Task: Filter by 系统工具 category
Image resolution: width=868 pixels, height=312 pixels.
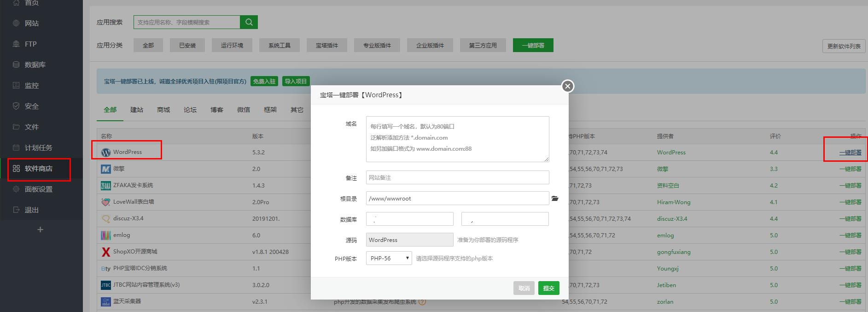Action: click(280, 45)
